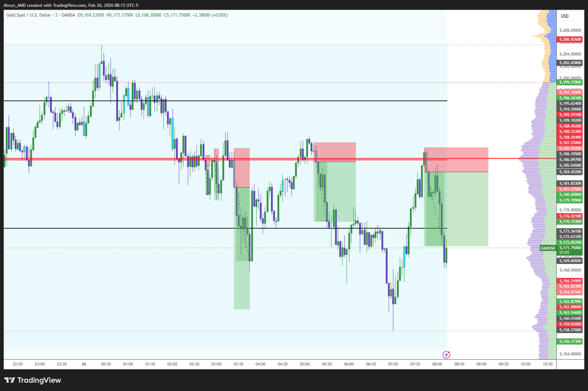The image size is (588, 391).
Task: Select the green 5,172.05700 price label
Action: click(x=570, y=242)
